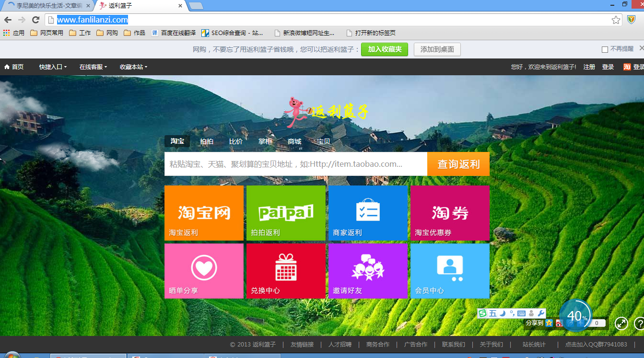Bookmark this page with the star icon

point(616,20)
